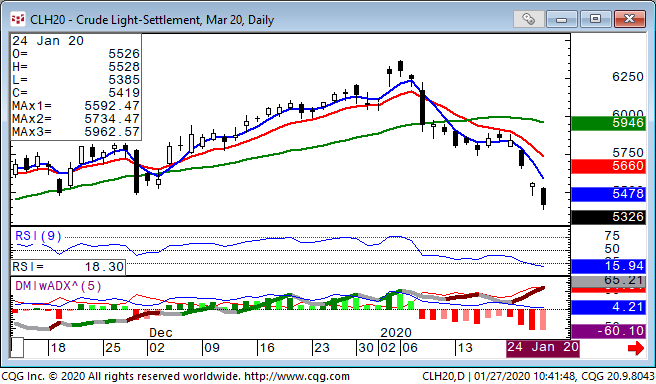Click the purple -60.10 value tag
This screenshot has width=656, height=384.
point(608,331)
